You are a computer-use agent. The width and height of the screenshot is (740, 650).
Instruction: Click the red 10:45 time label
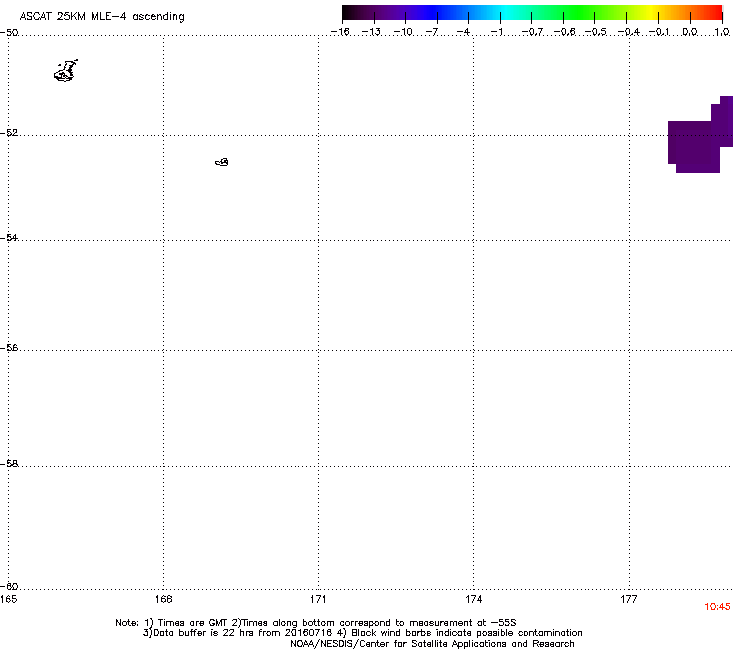tap(717, 607)
